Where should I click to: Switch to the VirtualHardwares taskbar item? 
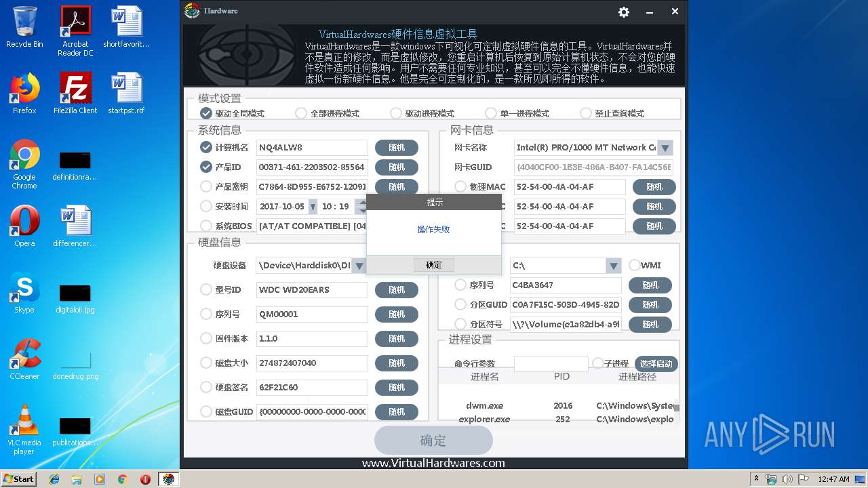coord(168,479)
